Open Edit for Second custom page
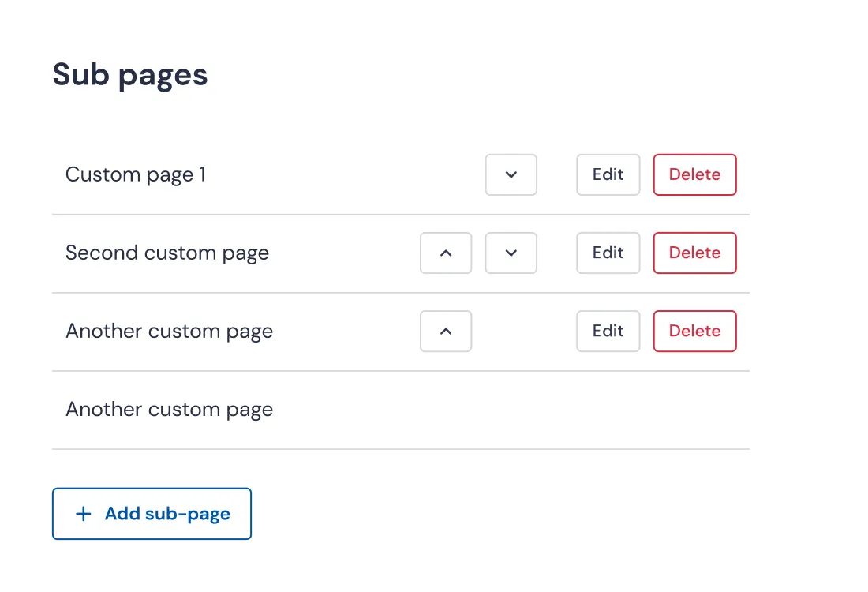This screenshot has height=592, width=868. (x=608, y=253)
